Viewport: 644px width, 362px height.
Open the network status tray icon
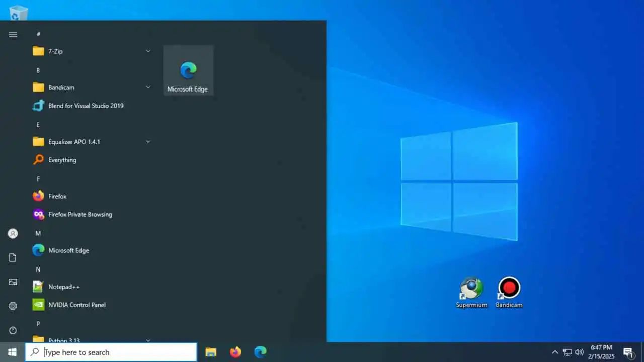[567, 352]
